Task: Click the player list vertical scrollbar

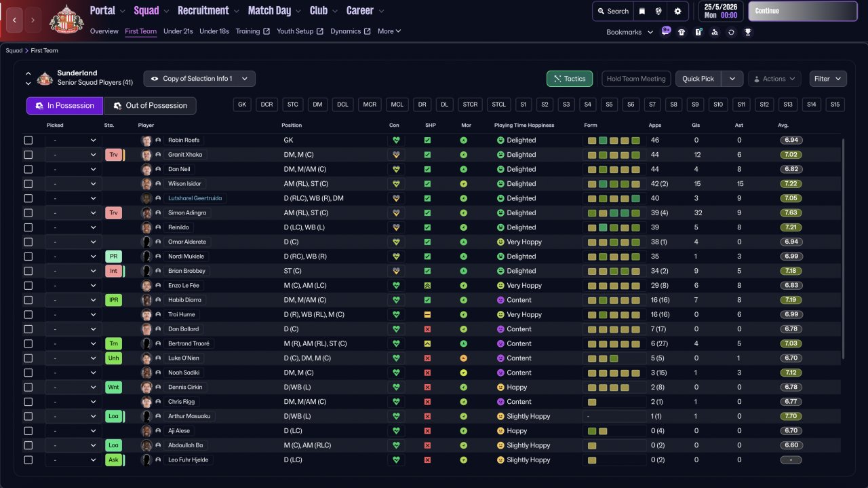Action: 844,249
